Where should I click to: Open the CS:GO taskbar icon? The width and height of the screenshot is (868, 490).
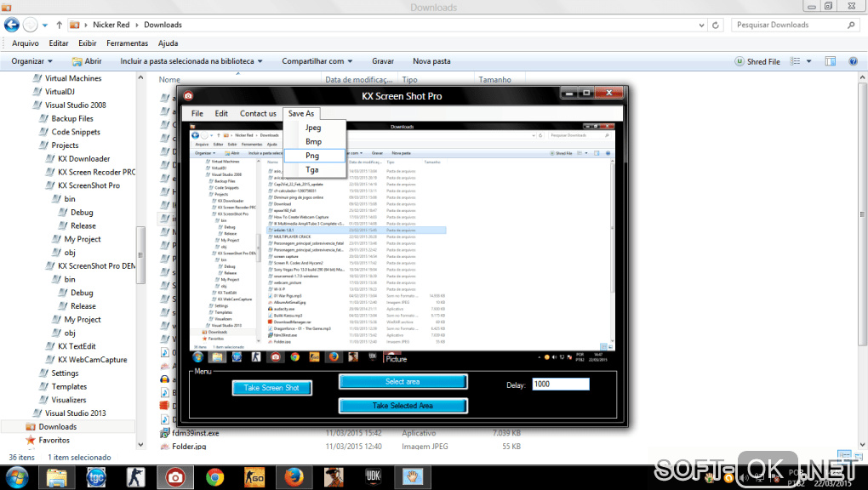pyautogui.click(x=254, y=476)
